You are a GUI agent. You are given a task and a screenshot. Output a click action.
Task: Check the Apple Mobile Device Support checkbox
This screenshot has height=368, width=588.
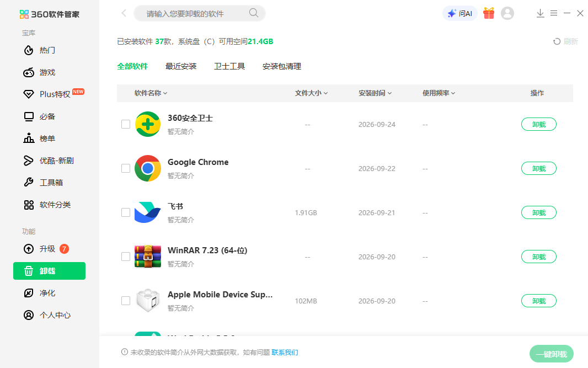pyautogui.click(x=126, y=301)
